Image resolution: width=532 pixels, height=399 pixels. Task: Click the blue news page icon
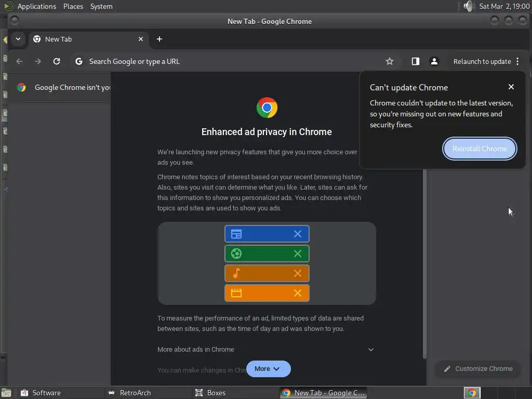tap(236, 234)
